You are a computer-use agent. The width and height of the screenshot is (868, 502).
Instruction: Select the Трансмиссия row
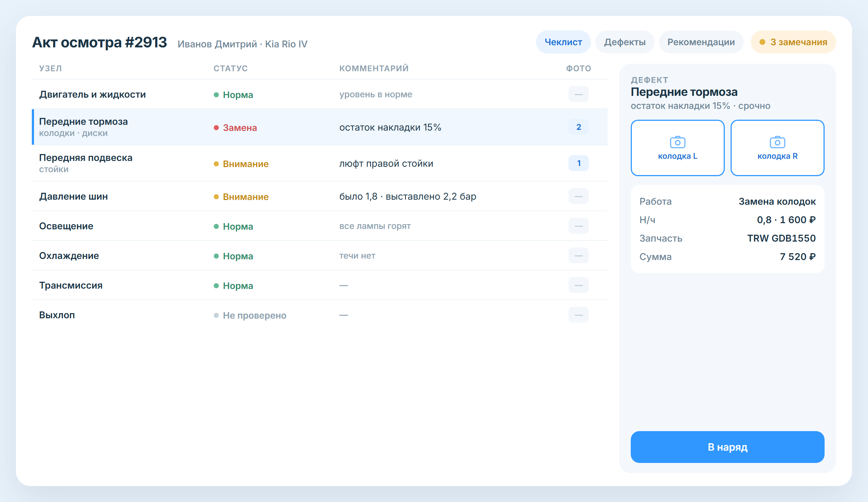(320, 285)
